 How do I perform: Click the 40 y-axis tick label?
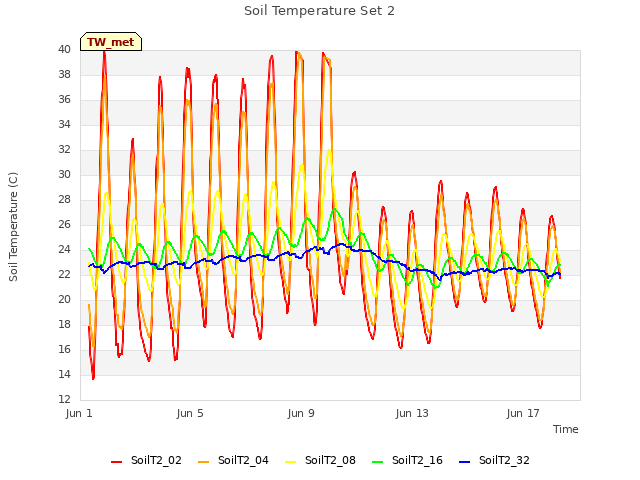coord(64,50)
